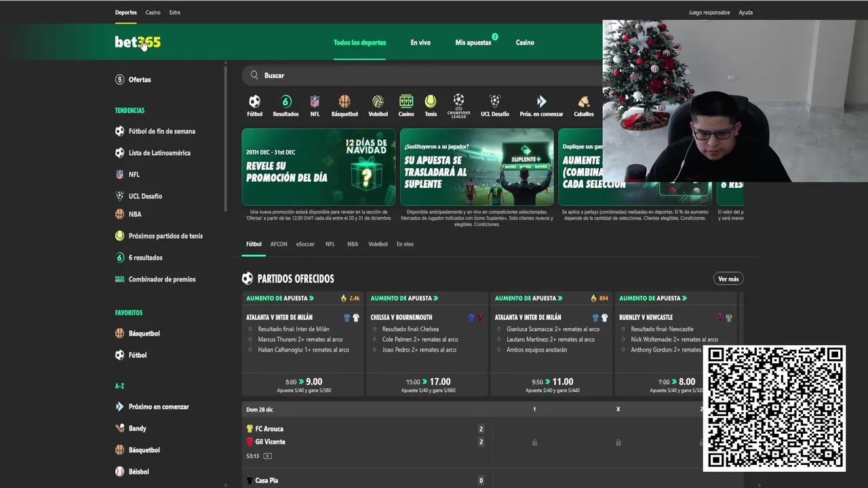Select the Extra top menu item
The width and height of the screenshot is (868, 488).
click(x=175, y=12)
